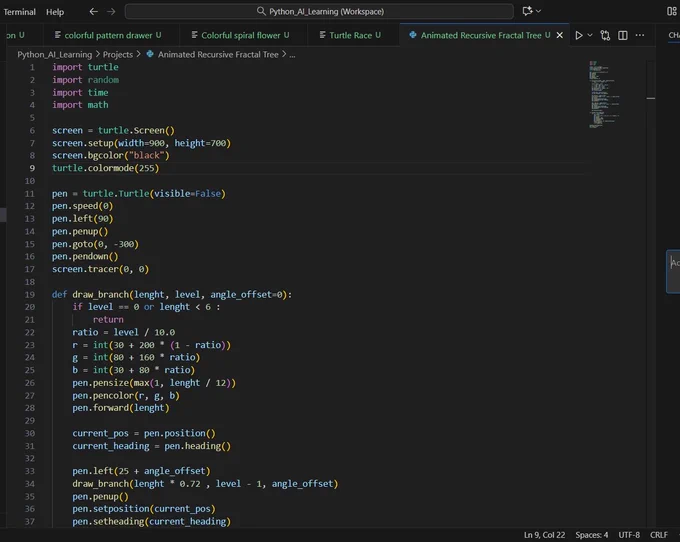This screenshot has width=680, height=542.
Task: Expand the run options dropdown arrow
Action: 590,35
